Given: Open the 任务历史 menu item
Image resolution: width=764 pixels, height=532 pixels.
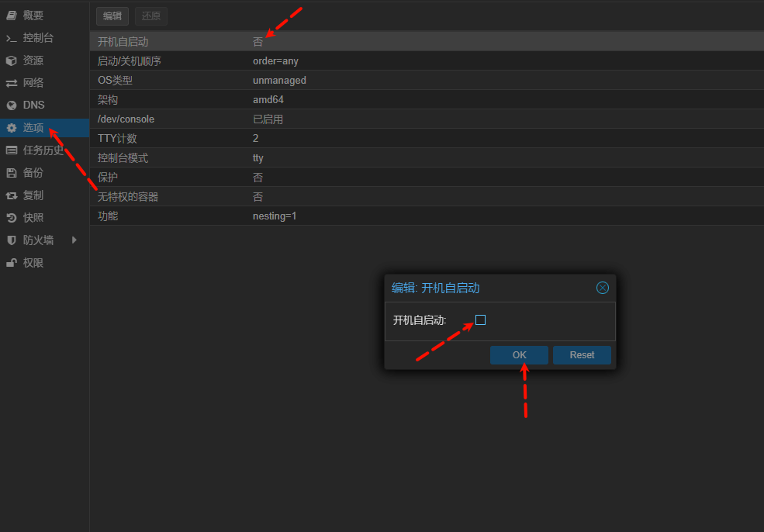Looking at the screenshot, I should tap(43, 150).
